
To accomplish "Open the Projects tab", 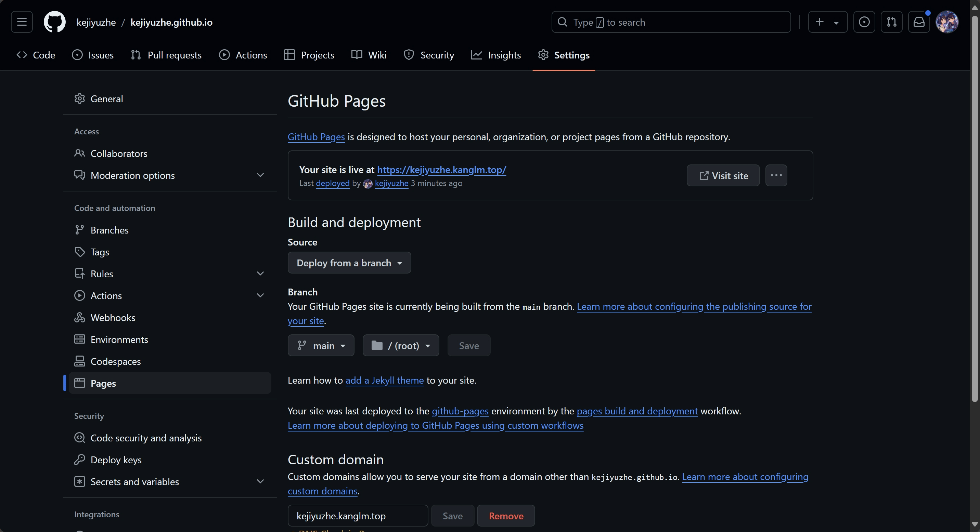I will coord(309,55).
